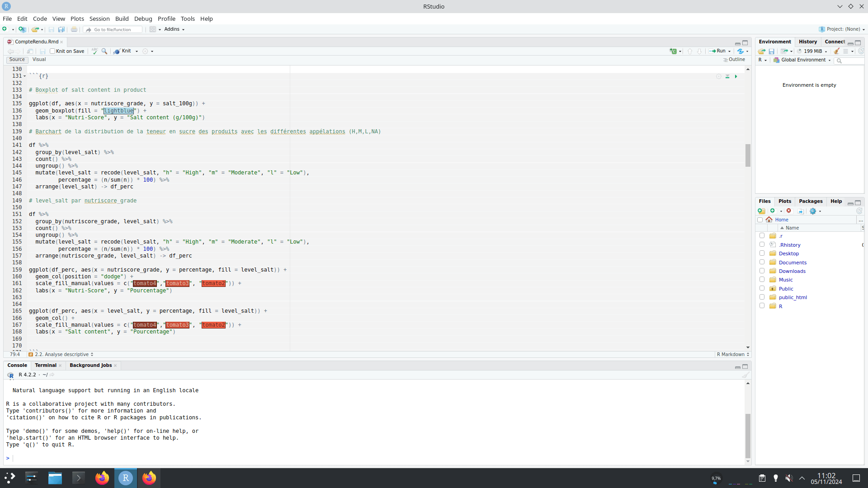The width and height of the screenshot is (868, 488).
Task: Click tomato4 color preview on line 161
Action: pos(145,284)
